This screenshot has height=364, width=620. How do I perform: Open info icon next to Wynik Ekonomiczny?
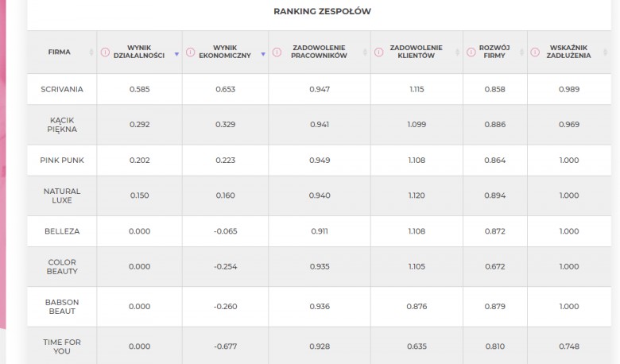click(x=190, y=52)
